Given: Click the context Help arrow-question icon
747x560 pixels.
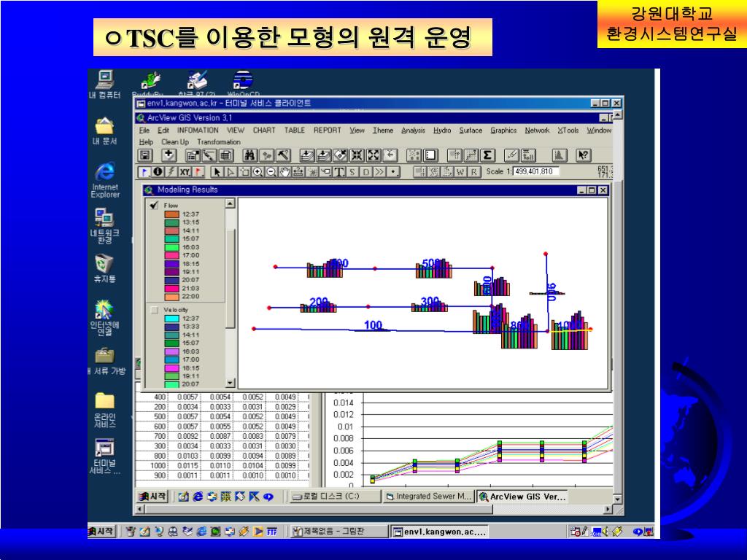Looking at the screenshot, I should (583, 155).
